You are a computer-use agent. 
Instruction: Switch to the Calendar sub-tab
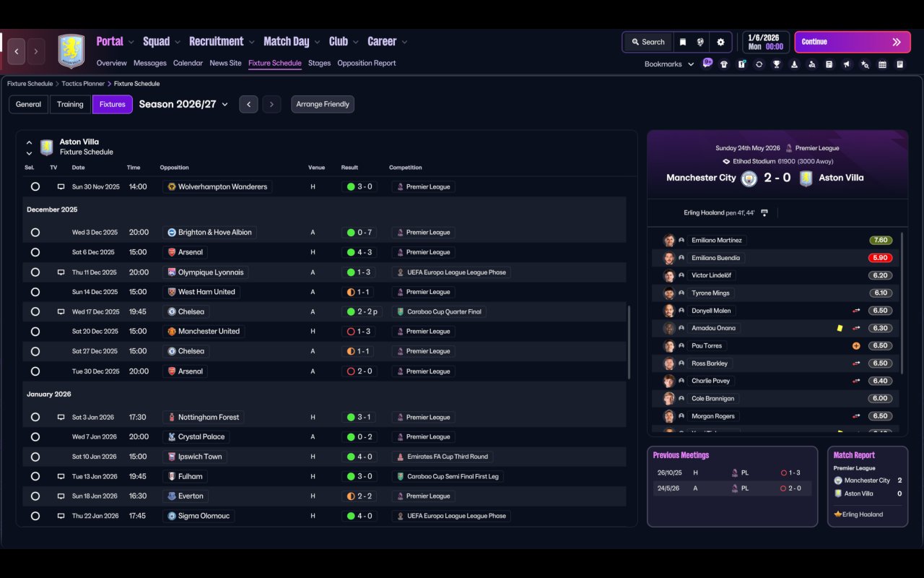pos(188,63)
